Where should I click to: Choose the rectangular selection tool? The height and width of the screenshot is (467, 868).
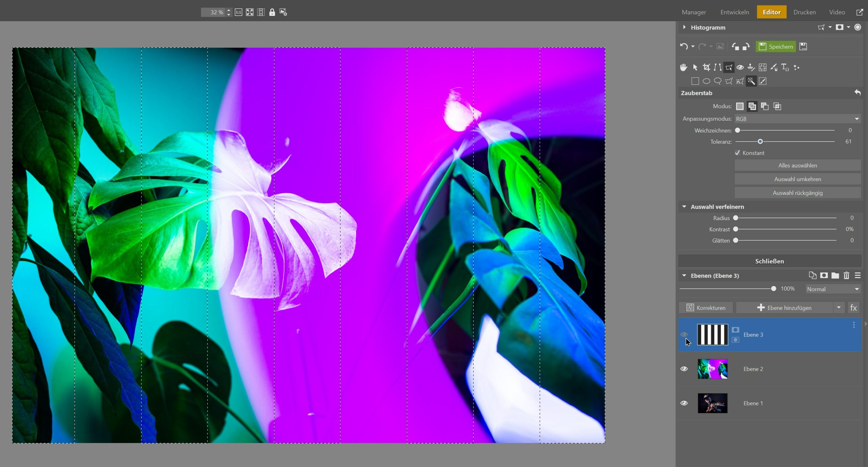[695, 81]
